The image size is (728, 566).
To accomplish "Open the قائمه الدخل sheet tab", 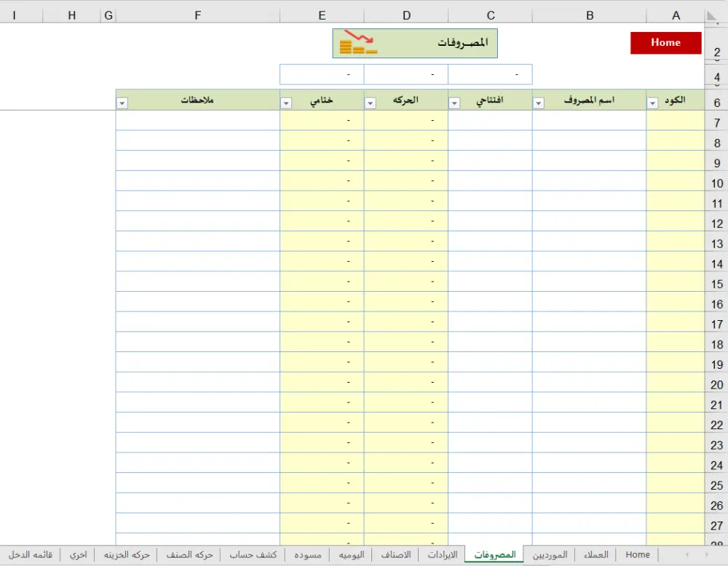I will pyautogui.click(x=30, y=554).
